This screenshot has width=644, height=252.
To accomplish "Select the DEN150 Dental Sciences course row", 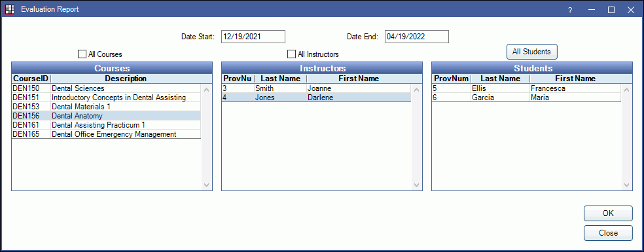I will coord(107,88).
